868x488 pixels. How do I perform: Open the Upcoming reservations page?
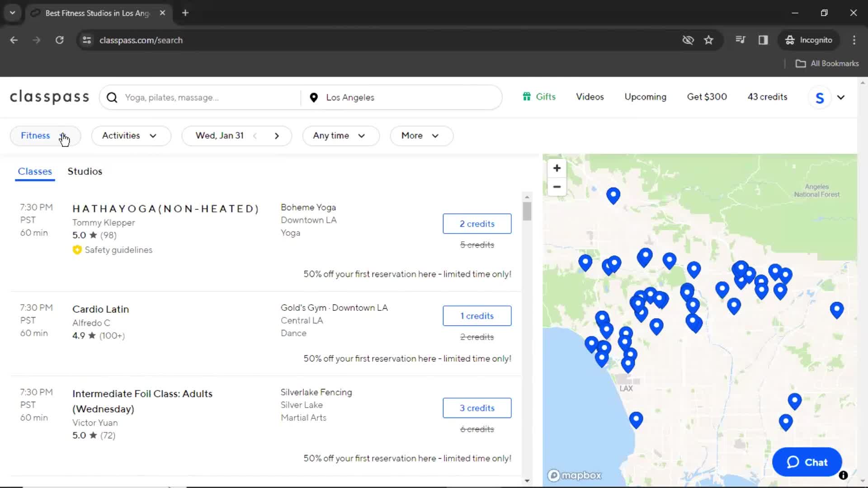tap(645, 97)
